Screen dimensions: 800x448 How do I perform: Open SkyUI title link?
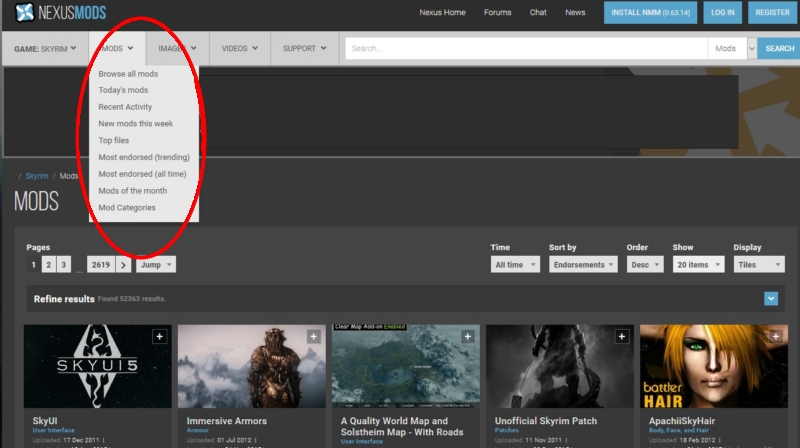(45, 421)
